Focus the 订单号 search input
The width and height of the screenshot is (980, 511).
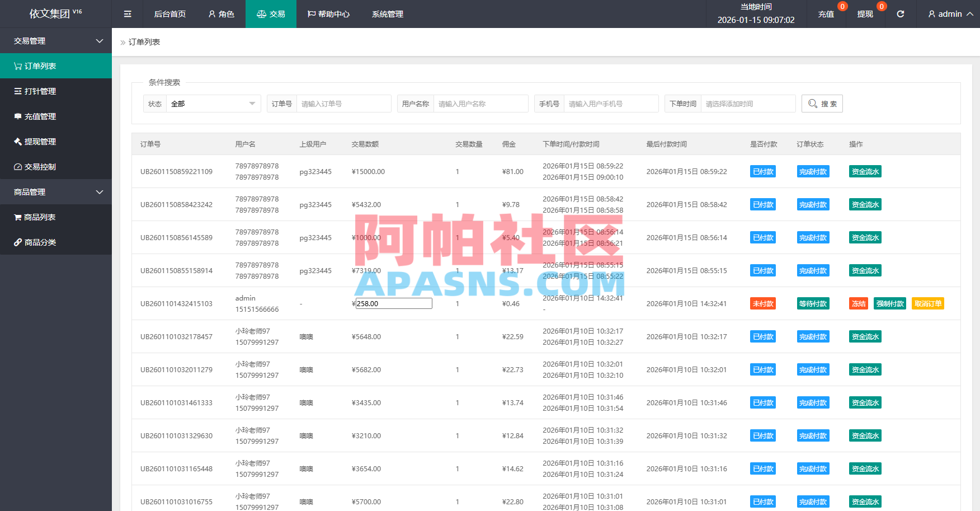344,104
